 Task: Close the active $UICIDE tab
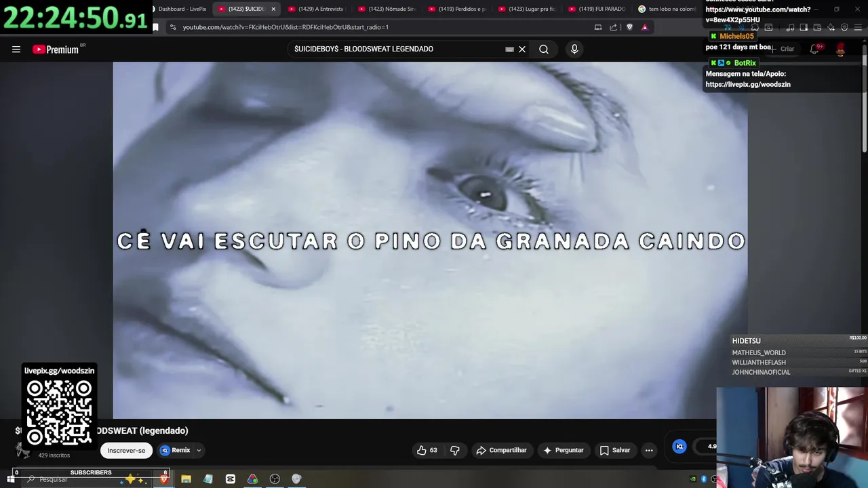tap(273, 9)
